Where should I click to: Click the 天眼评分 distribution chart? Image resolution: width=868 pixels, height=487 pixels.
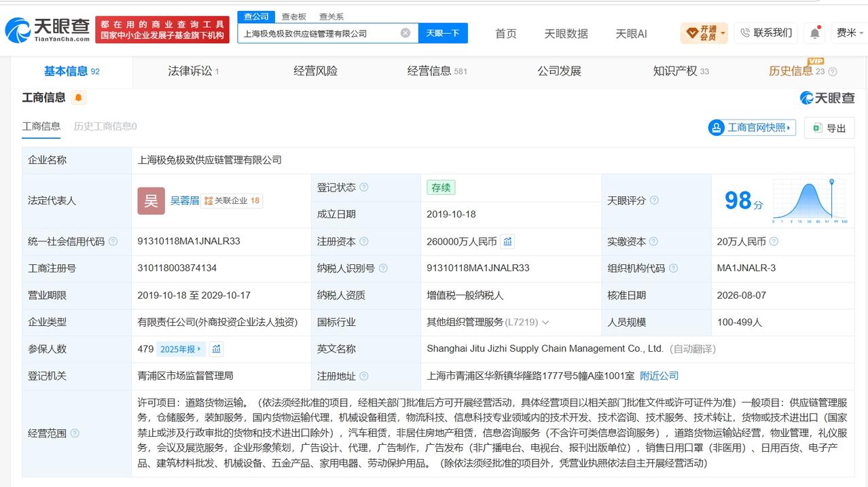[x=809, y=201]
